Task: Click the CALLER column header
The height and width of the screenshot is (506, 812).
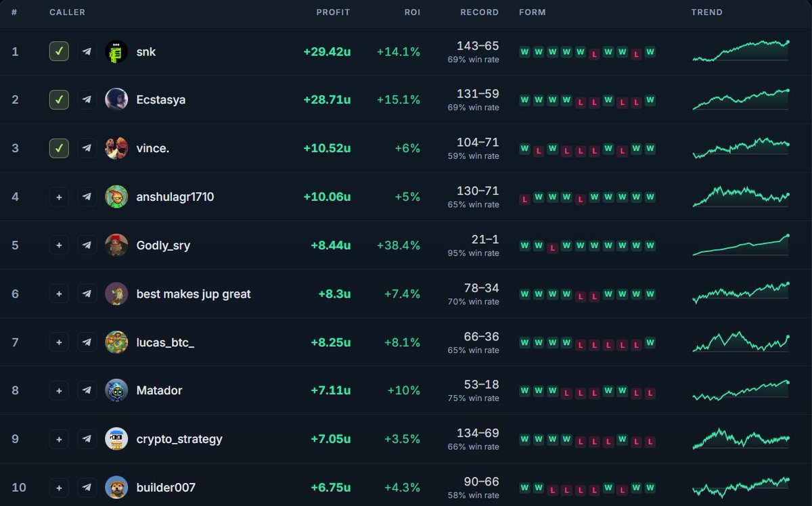Action: (67, 12)
